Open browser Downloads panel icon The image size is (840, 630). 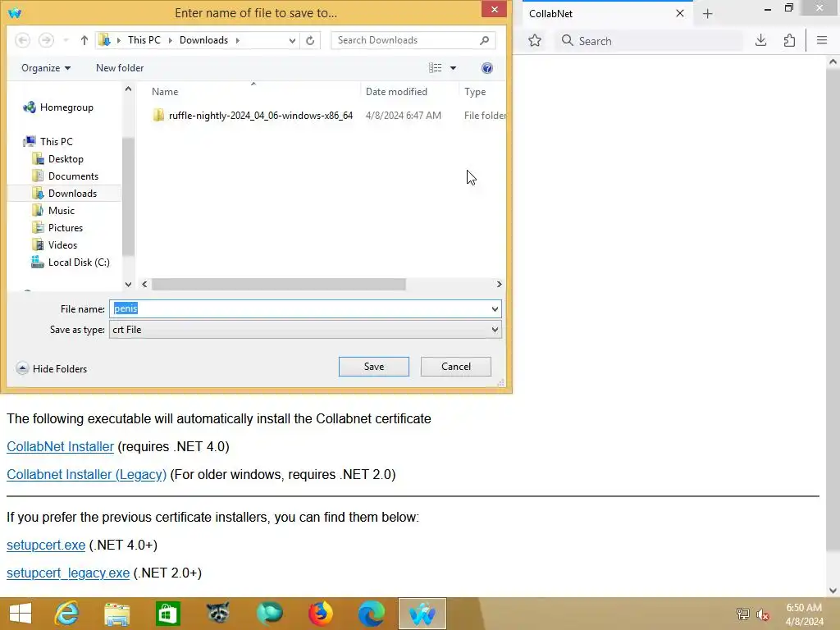[x=760, y=40]
